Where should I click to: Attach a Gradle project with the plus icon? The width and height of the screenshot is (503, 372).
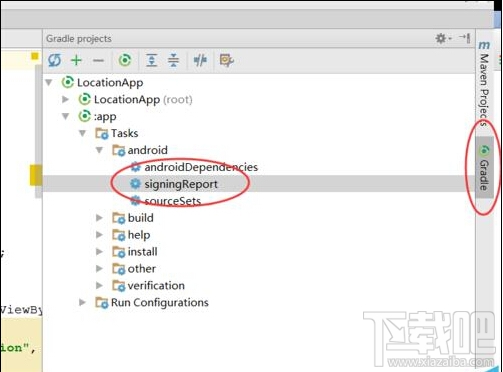tap(76, 60)
